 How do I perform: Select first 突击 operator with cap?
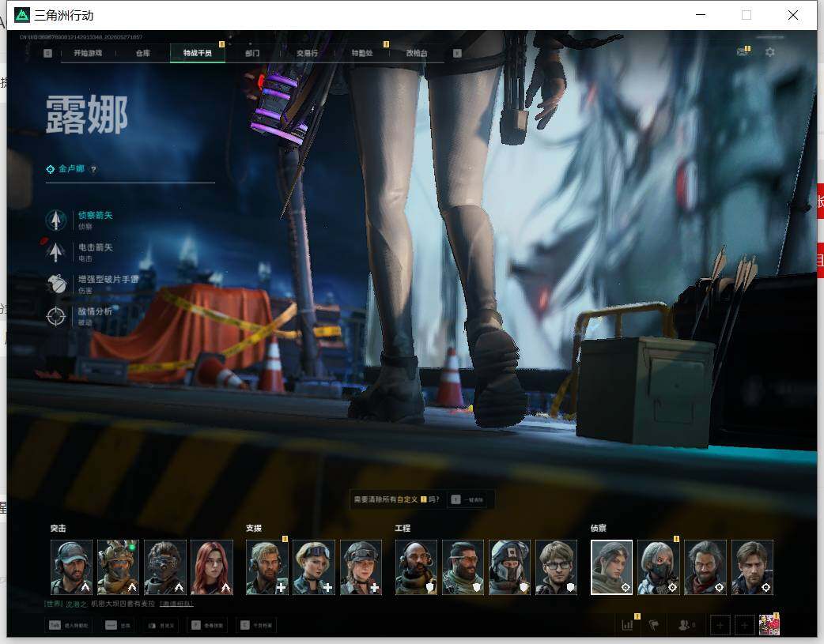click(71, 567)
